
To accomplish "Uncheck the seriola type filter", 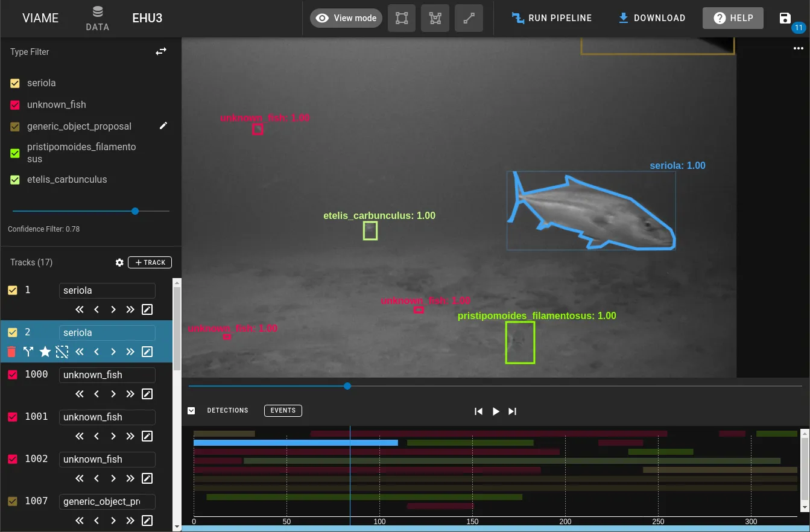I will click(x=16, y=83).
